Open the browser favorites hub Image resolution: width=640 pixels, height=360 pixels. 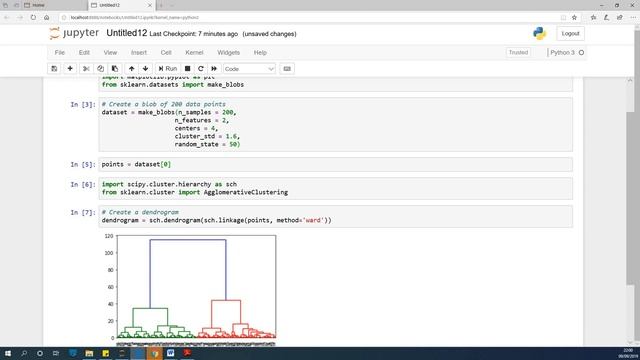593,18
